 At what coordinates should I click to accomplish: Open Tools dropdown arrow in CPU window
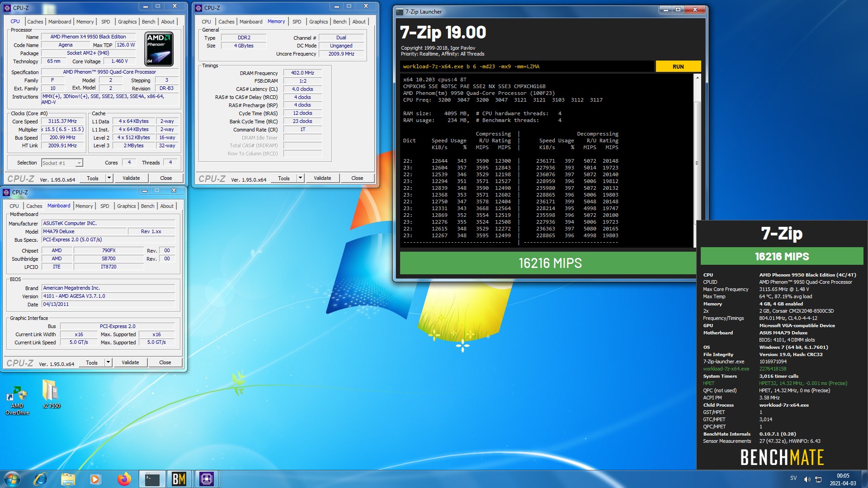[x=109, y=178]
